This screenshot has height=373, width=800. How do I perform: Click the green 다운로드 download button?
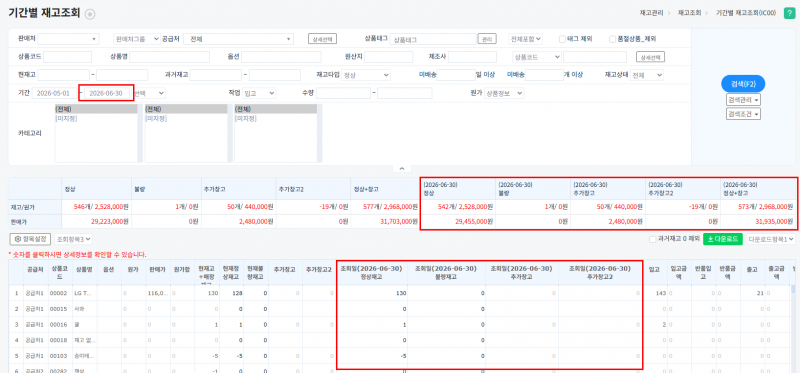[723, 239]
